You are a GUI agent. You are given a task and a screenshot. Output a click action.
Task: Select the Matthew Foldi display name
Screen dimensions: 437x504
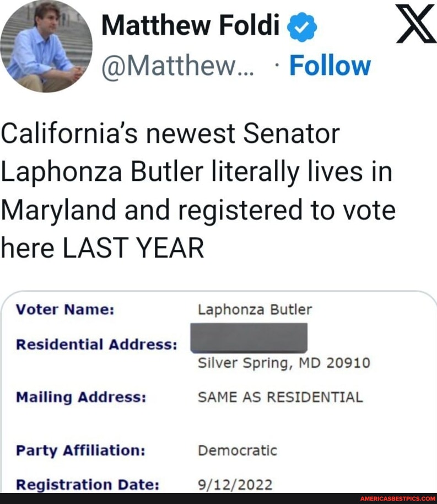tap(191, 25)
